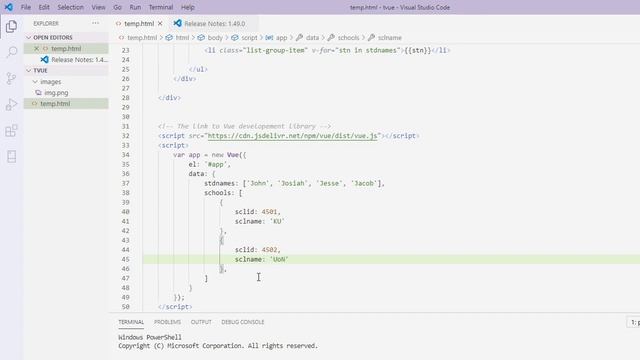Viewport: 640px width, 360px height.
Task: Click the image file icon next to img.png
Action: coord(38,93)
